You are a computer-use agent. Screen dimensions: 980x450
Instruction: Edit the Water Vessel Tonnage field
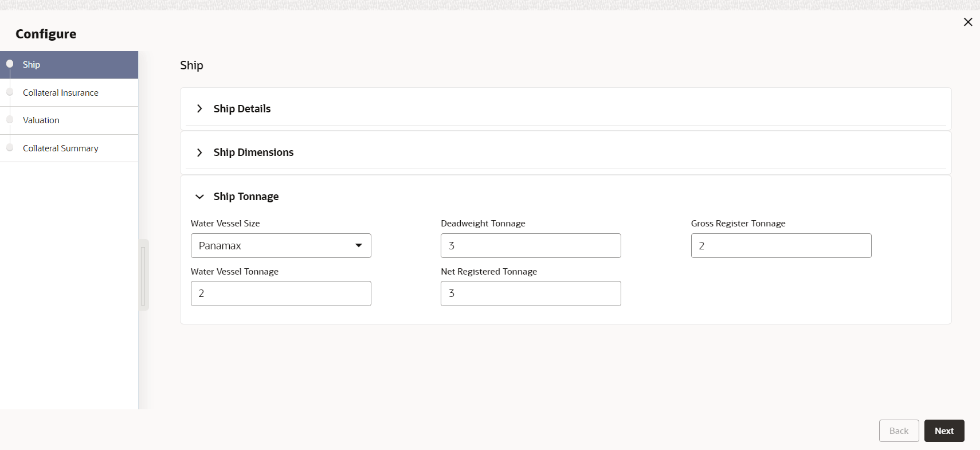281,294
